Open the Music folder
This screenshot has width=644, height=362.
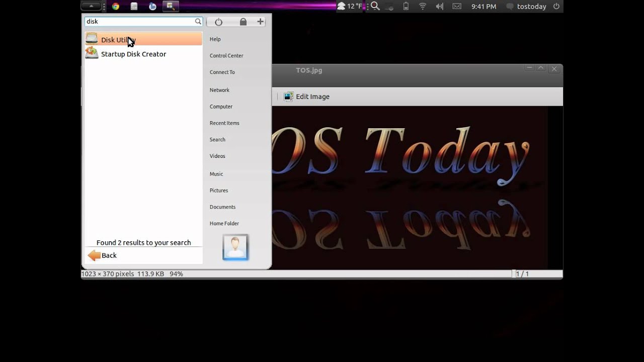[216, 174]
